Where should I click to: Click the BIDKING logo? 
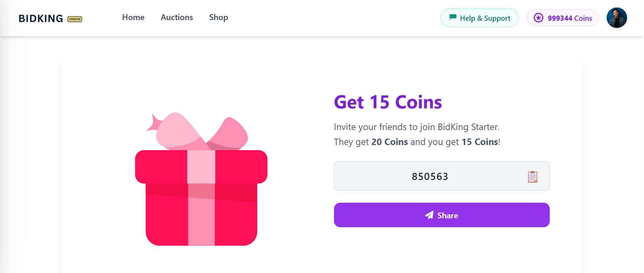coord(41,18)
